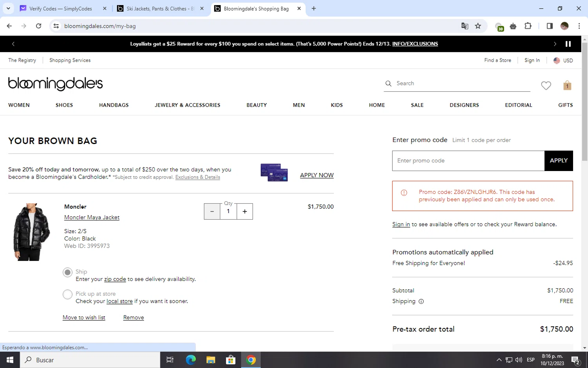588x368 pixels.
Task: Open the brown shopping bag icon
Action: coord(567,86)
